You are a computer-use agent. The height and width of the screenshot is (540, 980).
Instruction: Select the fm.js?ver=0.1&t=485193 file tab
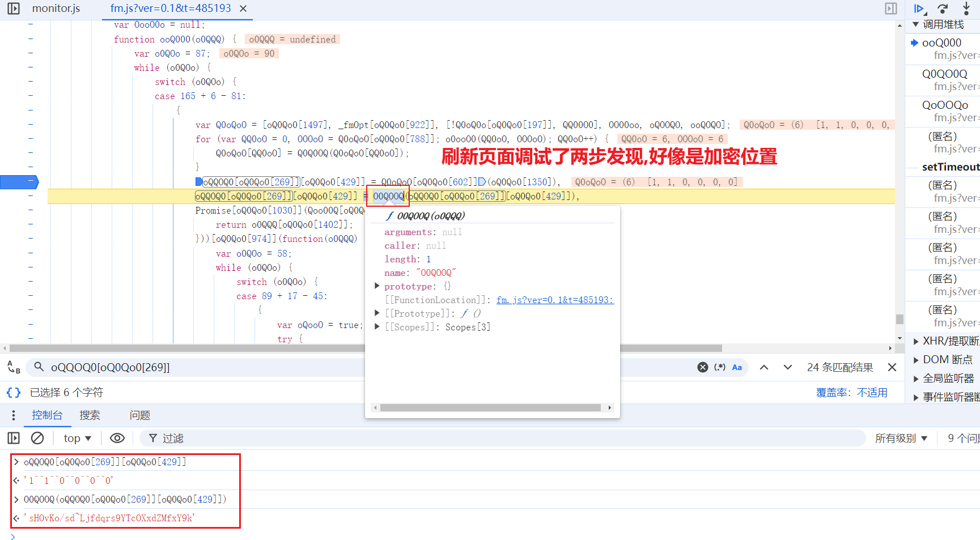[x=171, y=8]
